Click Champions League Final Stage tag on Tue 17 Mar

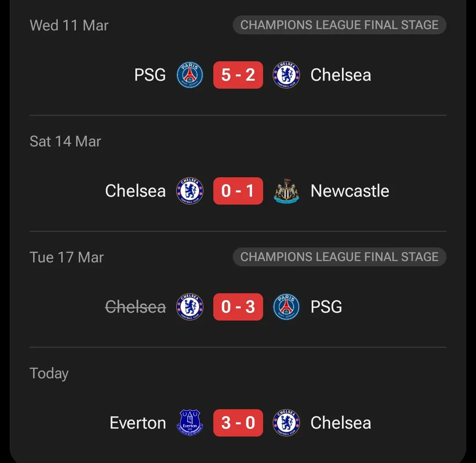tap(339, 257)
